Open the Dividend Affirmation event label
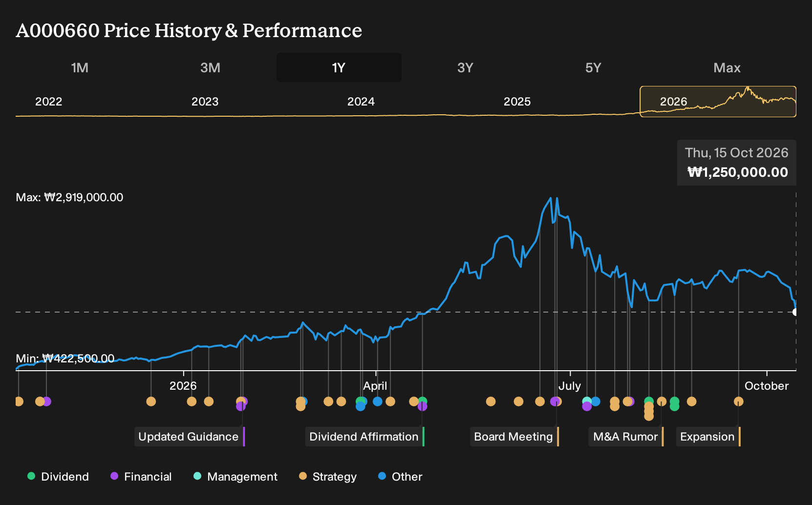Viewport: 812px width, 505px height. click(365, 437)
